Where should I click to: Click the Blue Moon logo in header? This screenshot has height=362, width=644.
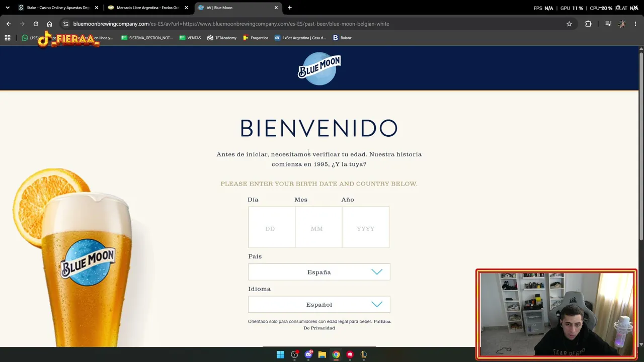(x=319, y=68)
